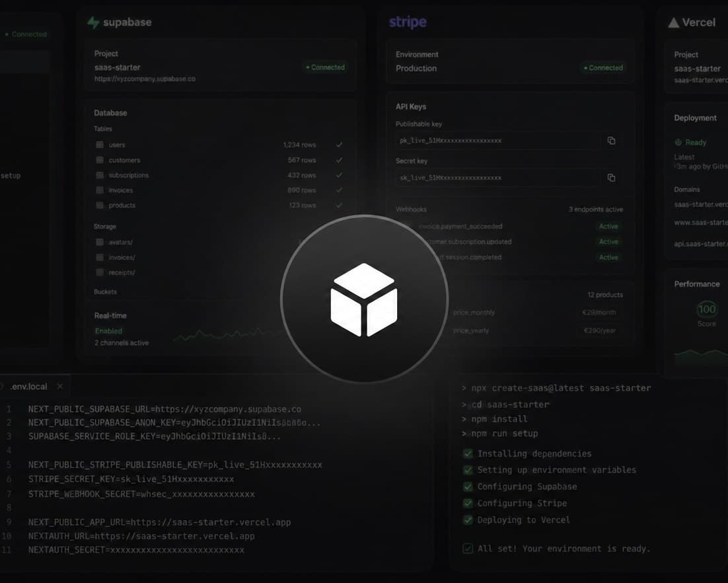Click the invoices table icon
Viewport: 728px width, 583px height.
tap(99, 190)
